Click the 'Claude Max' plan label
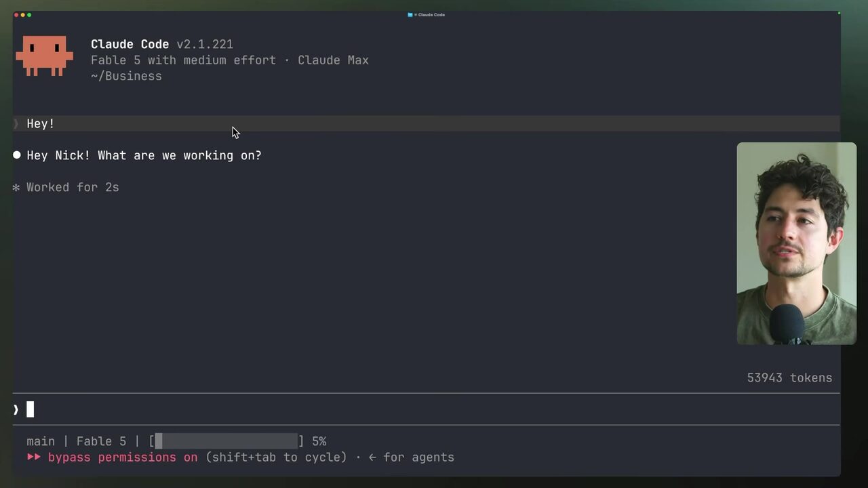 (333, 60)
